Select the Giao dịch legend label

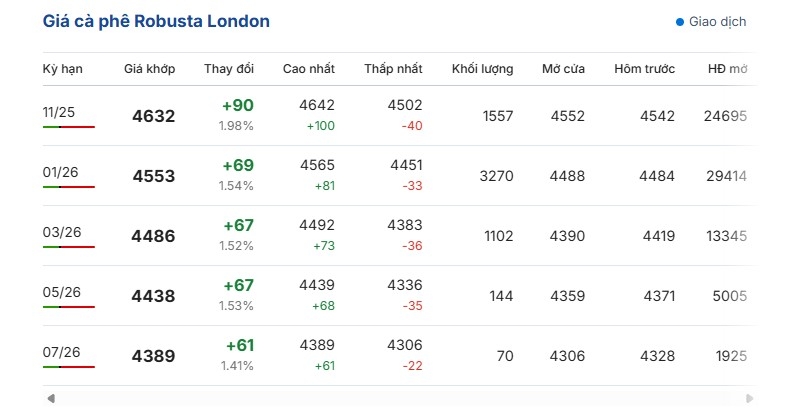pos(718,22)
